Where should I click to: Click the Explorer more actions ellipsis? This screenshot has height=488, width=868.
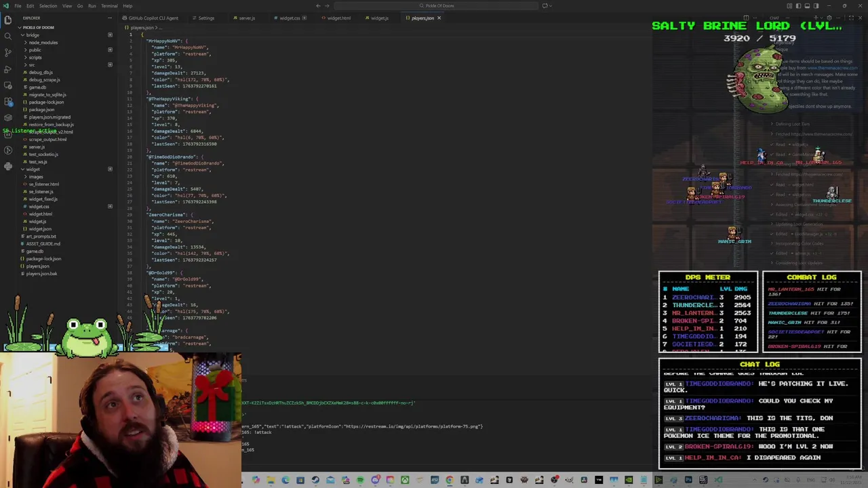[111, 18]
